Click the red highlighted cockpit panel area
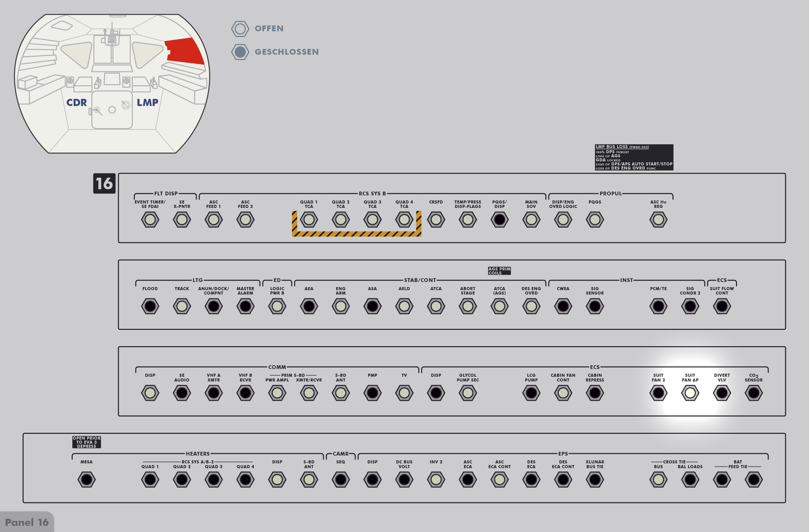 pyautogui.click(x=185, y=51)
